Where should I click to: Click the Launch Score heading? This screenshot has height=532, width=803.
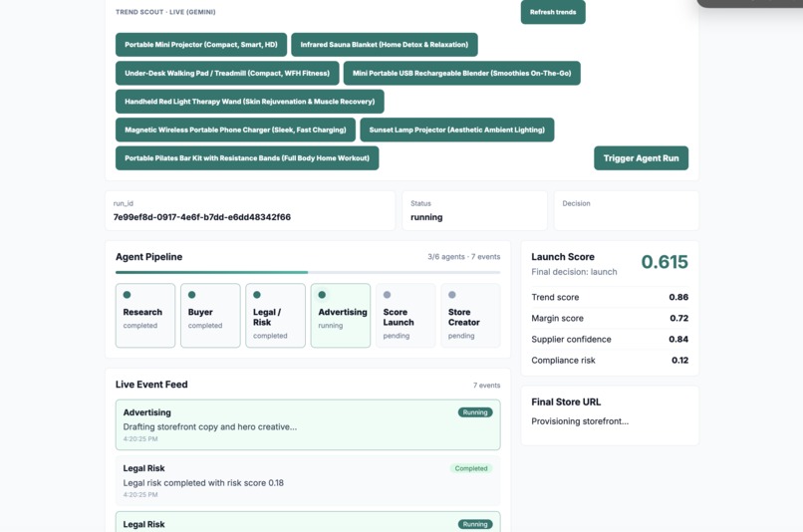(x=563, y=257)
